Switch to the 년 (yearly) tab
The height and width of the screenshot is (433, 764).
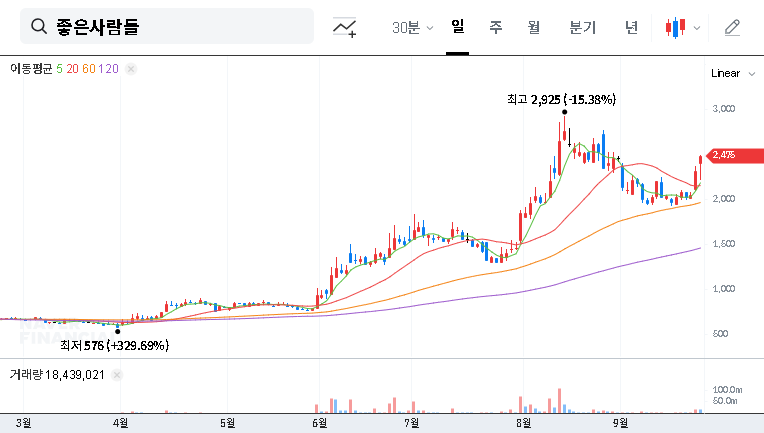[631, 27]
